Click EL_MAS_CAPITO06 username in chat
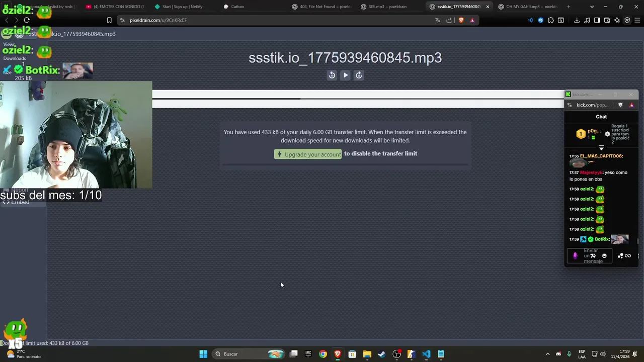Image resolution: width=644 pixels, height=362 pixels. tap(601, 156)
